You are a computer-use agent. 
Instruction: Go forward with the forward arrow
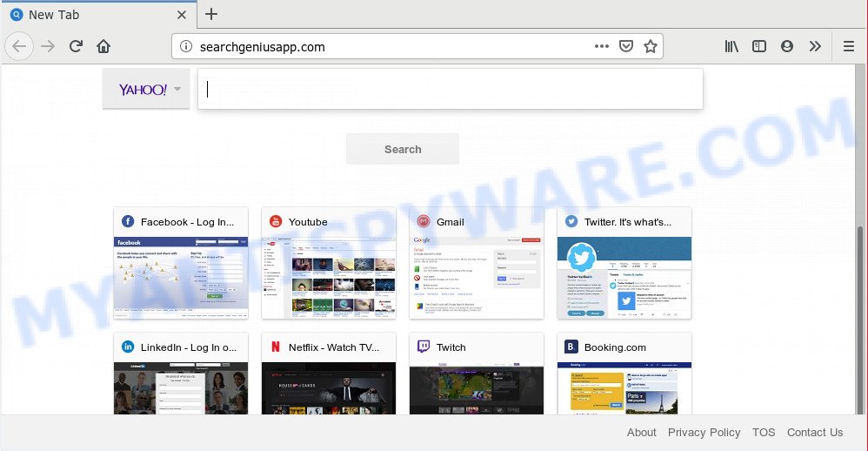tap(48, 46)
